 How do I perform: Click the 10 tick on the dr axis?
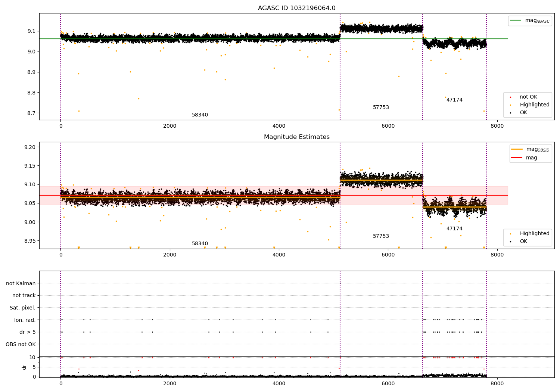[x=32, y=357]
